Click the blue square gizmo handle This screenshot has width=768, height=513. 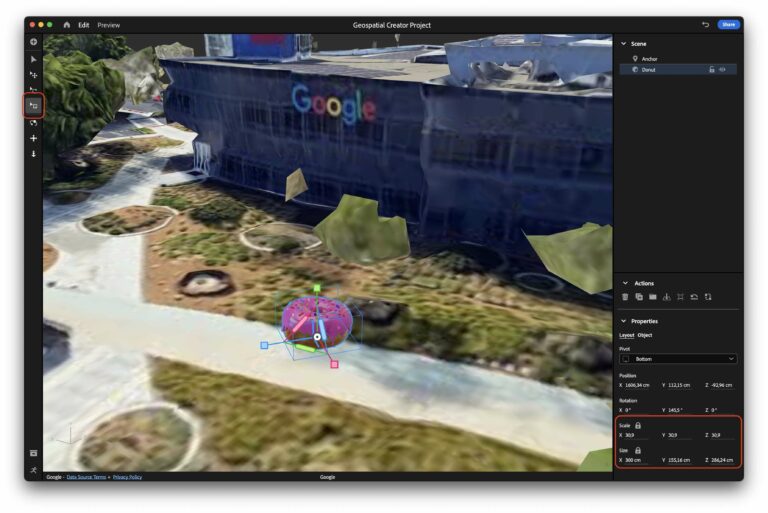click(x=264, y=345)
